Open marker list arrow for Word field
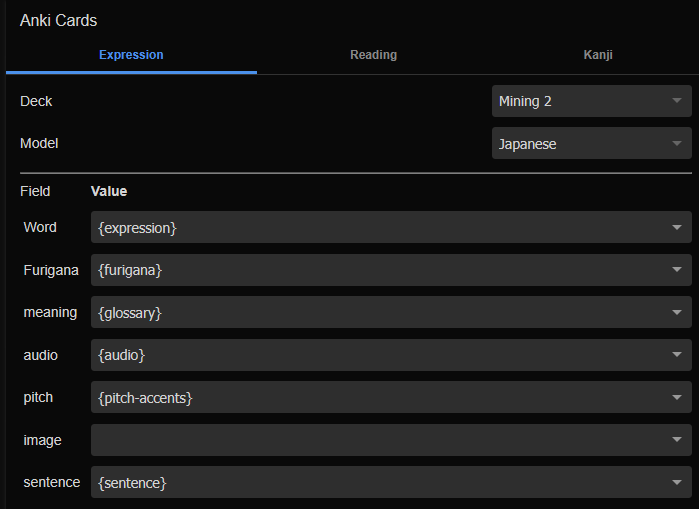699x509 pixels. click(677, 227)
